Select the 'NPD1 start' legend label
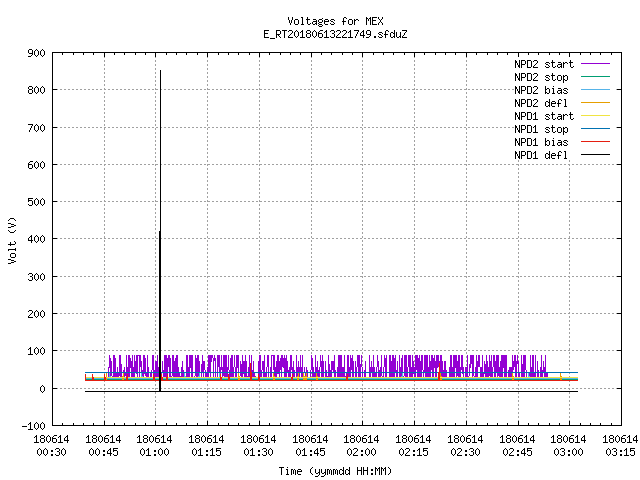Viewport: 640px width, 480px height. tap(544, 116)
